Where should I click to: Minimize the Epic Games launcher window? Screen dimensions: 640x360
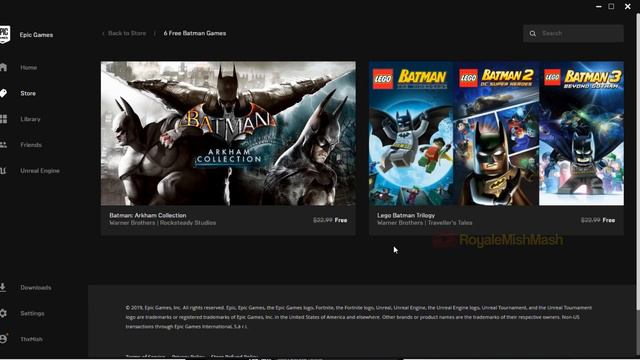coord(599,7)
